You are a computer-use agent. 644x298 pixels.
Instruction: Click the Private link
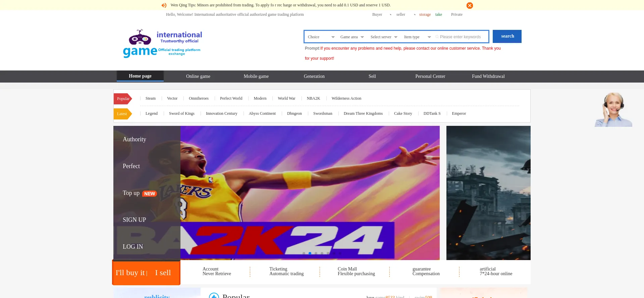click(x=457, y=14)
